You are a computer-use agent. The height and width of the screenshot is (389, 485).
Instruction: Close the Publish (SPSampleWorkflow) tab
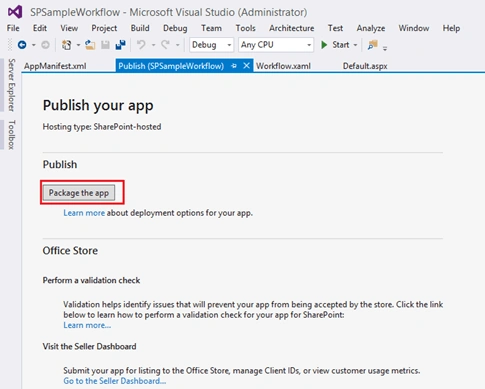(246, 66)
